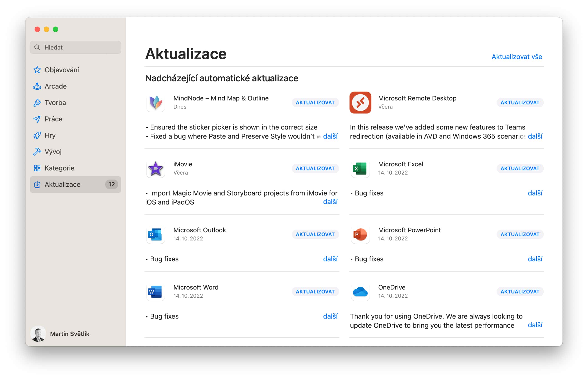This screenshot has height=380, width=588.
Task: Expand Microsoft Outlook notes via další
Action: click(330, 259)
